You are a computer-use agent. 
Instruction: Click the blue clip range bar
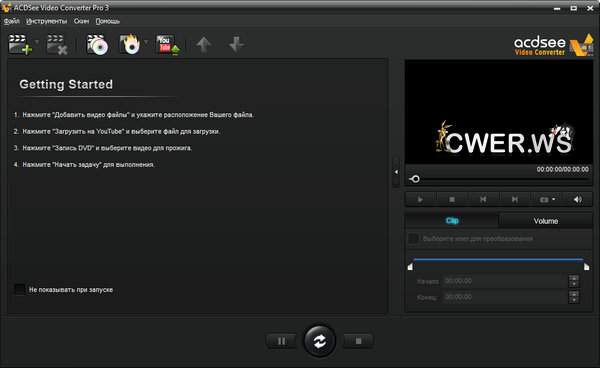pos(498,260)
